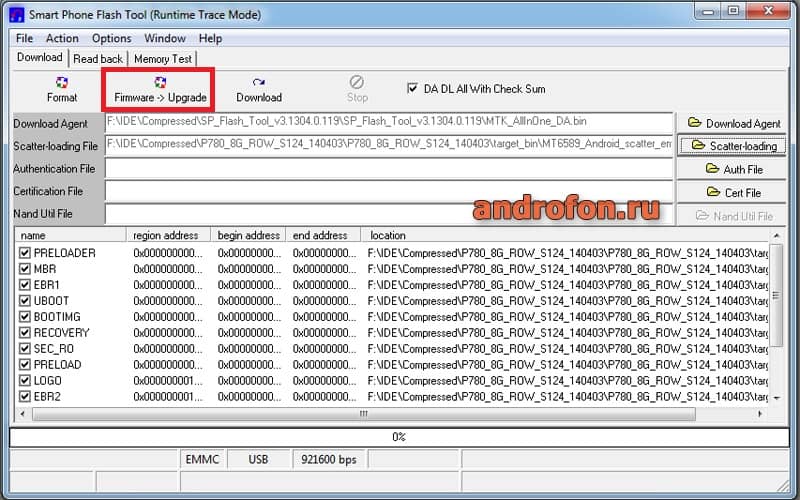Select the LOGO row location path

pyautogui.click(x=567, y=381)
